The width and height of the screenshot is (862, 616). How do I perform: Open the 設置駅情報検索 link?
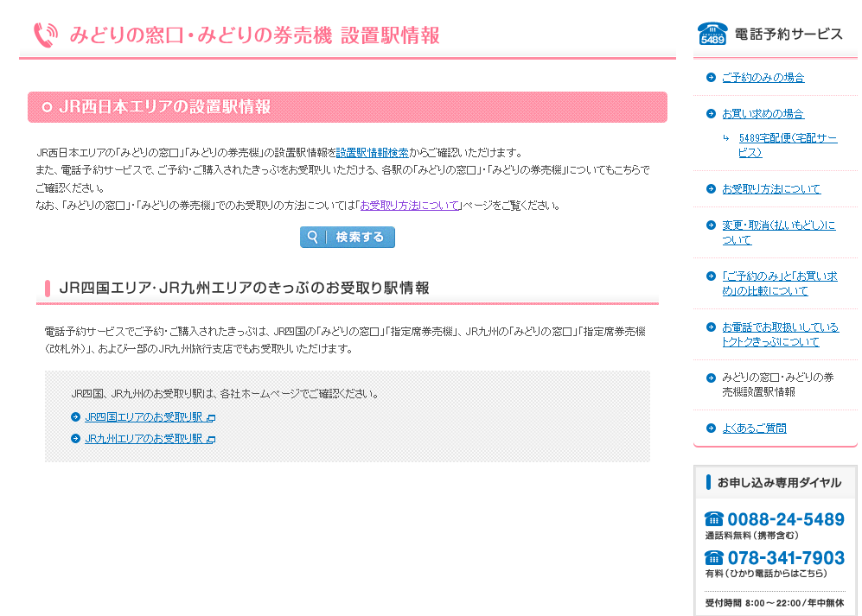[372, 153]
